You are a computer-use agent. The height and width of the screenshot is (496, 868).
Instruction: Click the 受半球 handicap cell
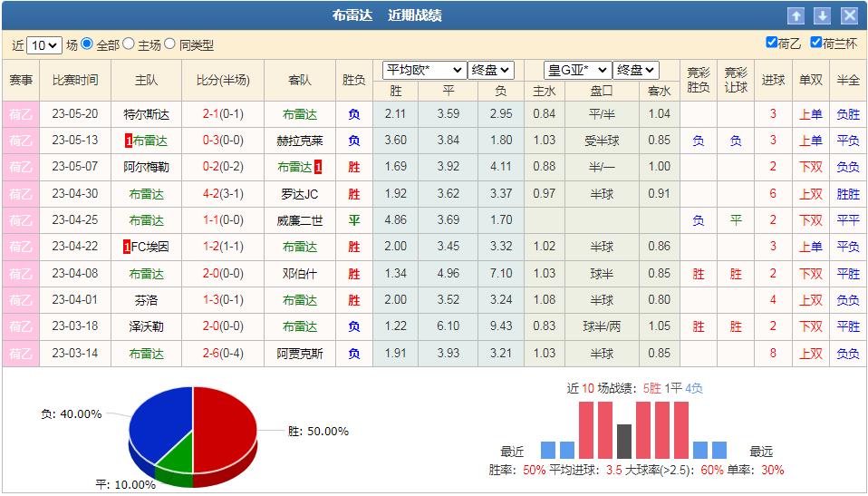(602, 141)
